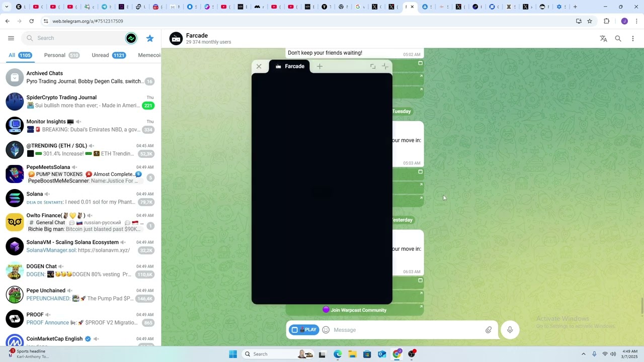
Task: Open the PROOF chat
Action: pyautogui.click(x=80, y=319)
